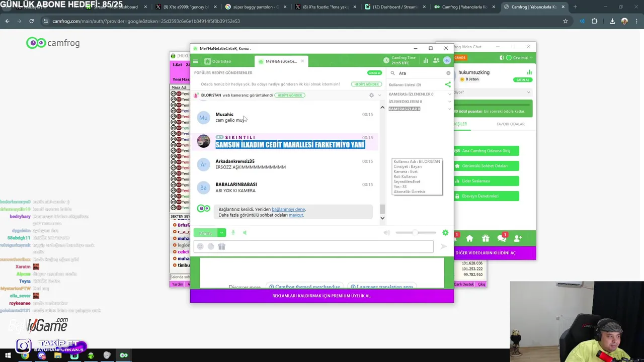Switch to KİŞİLER tab
644x362 pixels.
461,124
